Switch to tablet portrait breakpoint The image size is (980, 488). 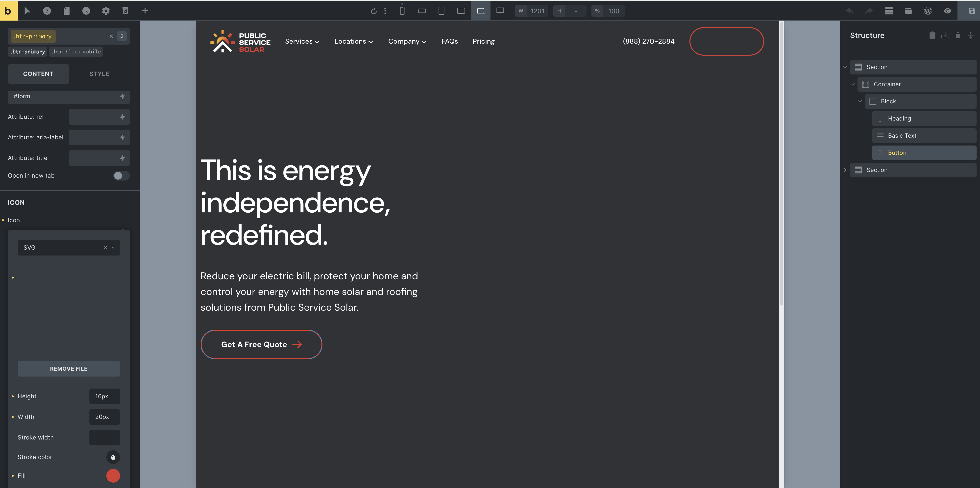(441, 11)
